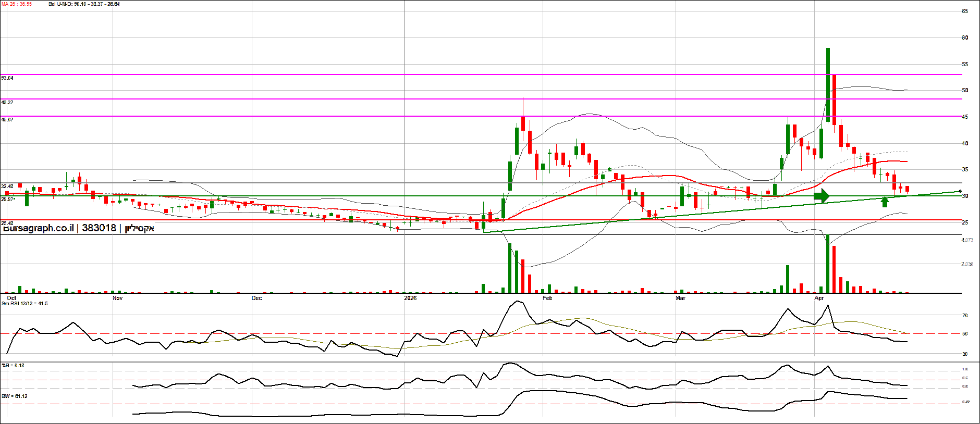
Task: Click the MA 26 : 36.55 indicator label
Action: [x=17, y=4]
